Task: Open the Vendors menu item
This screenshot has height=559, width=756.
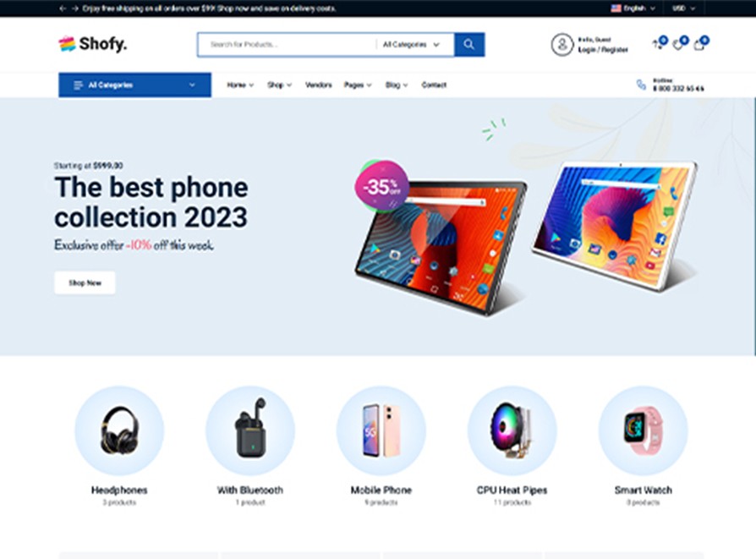Action: click(318, 85)
